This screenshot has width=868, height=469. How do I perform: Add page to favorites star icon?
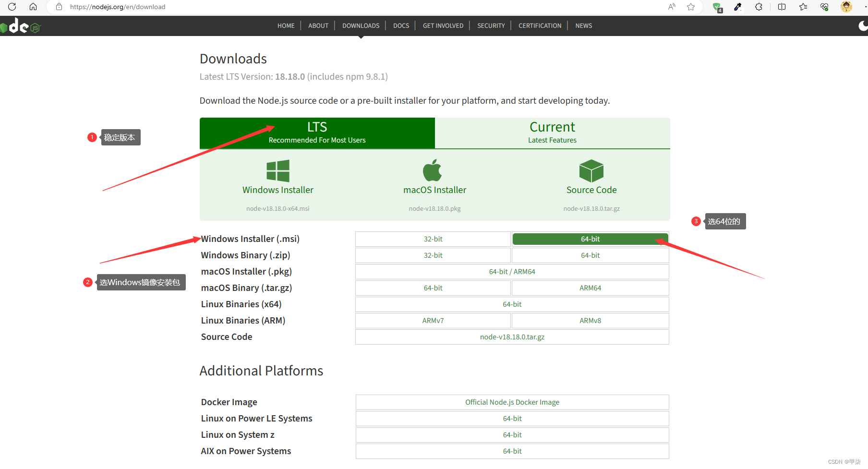(691, 7)
